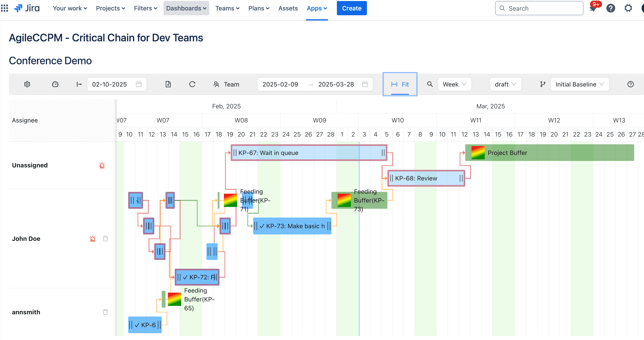The height and width of the screenshot is (340, 644).
Task: Expand the draft dropdown
Action: (505, 84)
